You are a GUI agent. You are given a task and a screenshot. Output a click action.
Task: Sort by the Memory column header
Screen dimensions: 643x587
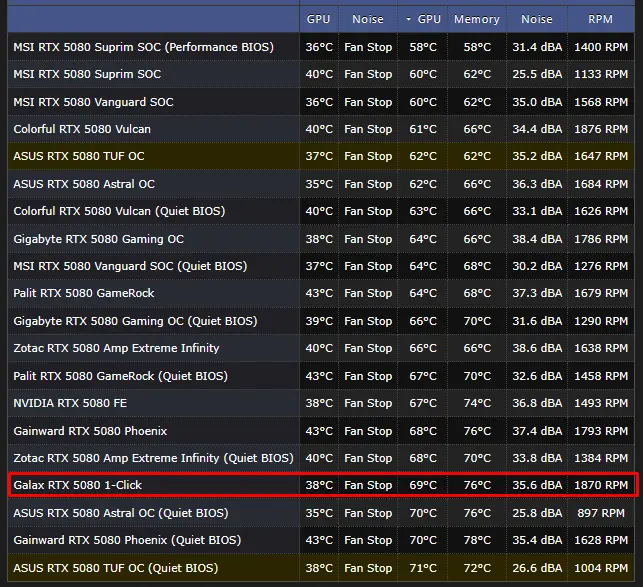coord(477,19)
